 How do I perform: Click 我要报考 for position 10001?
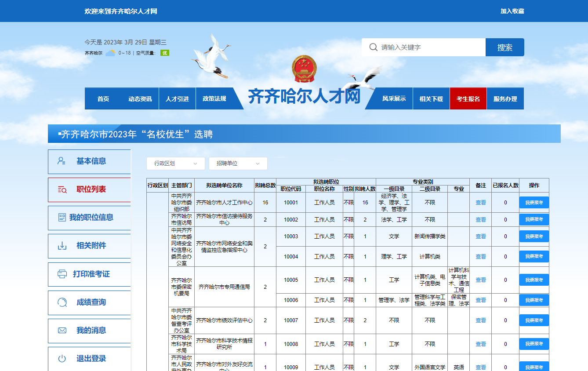(534, 203)
